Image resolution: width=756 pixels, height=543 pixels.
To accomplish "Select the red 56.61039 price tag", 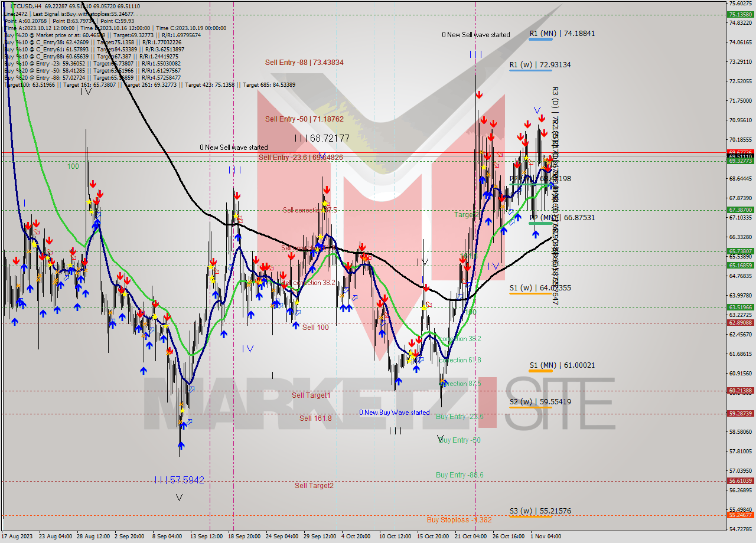I will [740, 480].
